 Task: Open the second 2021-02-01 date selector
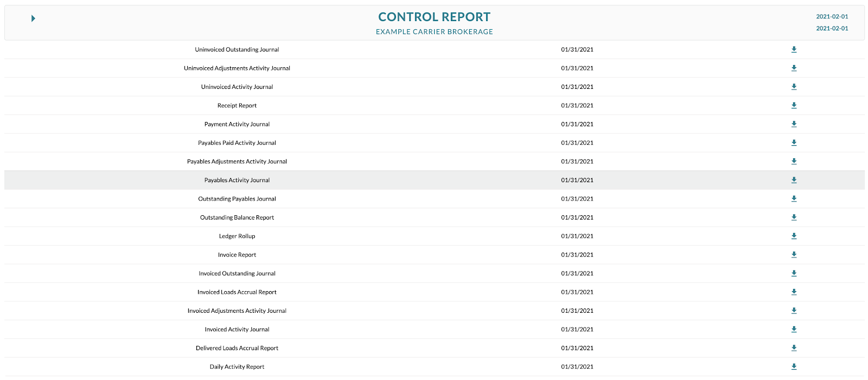click(832, 28)
